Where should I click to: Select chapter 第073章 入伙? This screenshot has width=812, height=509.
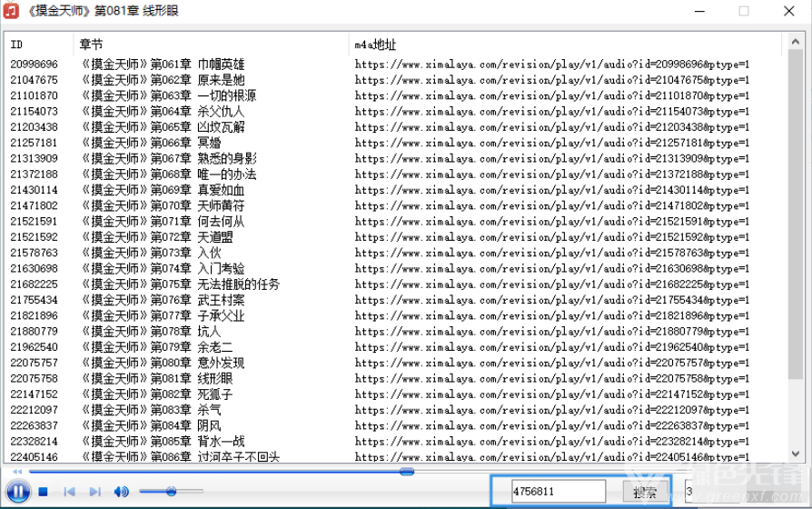point(151,253)
